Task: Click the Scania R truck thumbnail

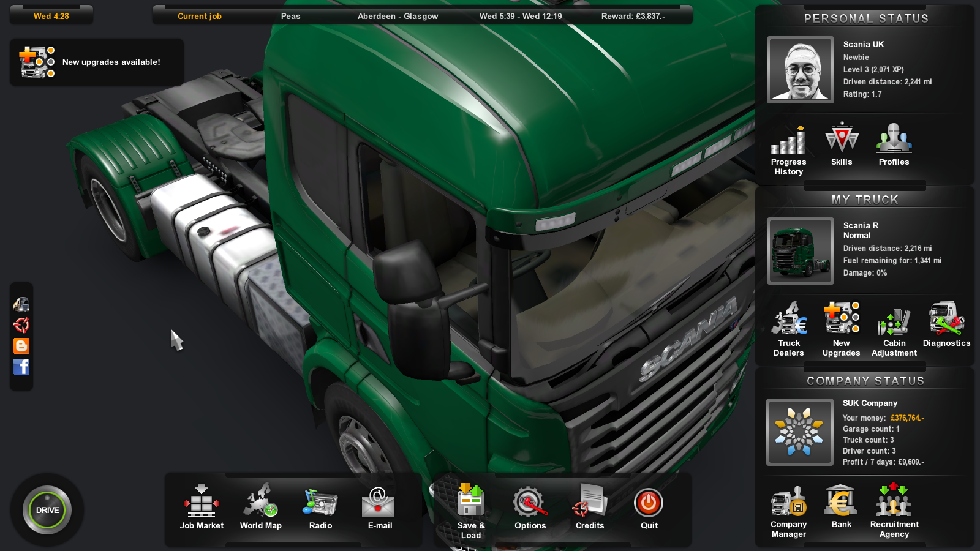Action: 801,251
